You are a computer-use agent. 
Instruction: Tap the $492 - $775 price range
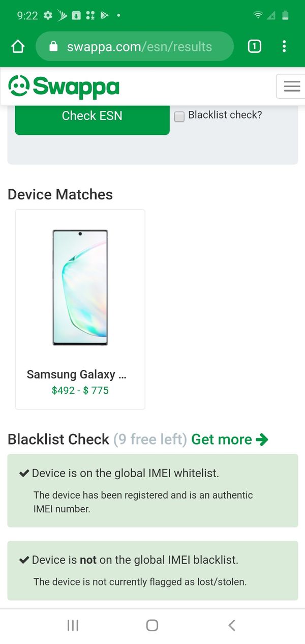point(80,391)
